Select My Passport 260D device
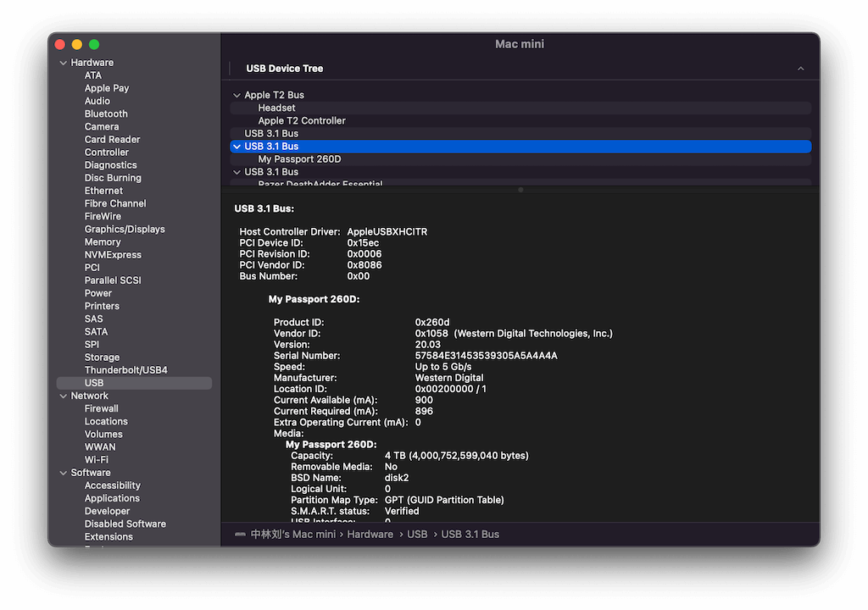Image resolution: width=868 pixels, height=610 pixels. [x=299, y=159]
